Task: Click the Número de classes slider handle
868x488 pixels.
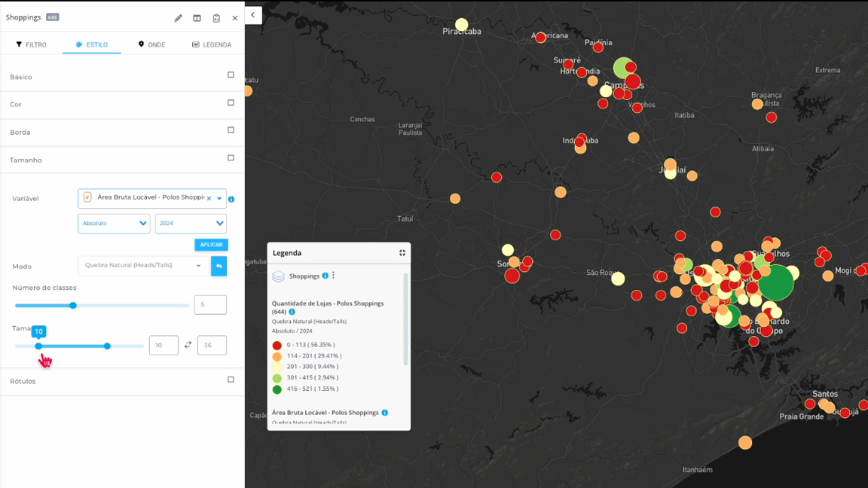Action: click(x=73, y=305)
